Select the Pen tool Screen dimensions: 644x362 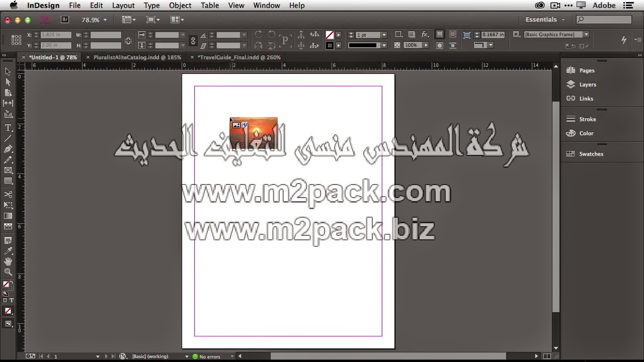[8, 149]
